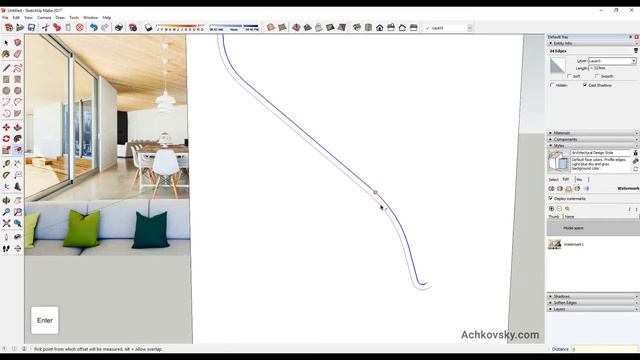Save the model with the floppy icon
This screenshot has width=640, height=360.
31,27
